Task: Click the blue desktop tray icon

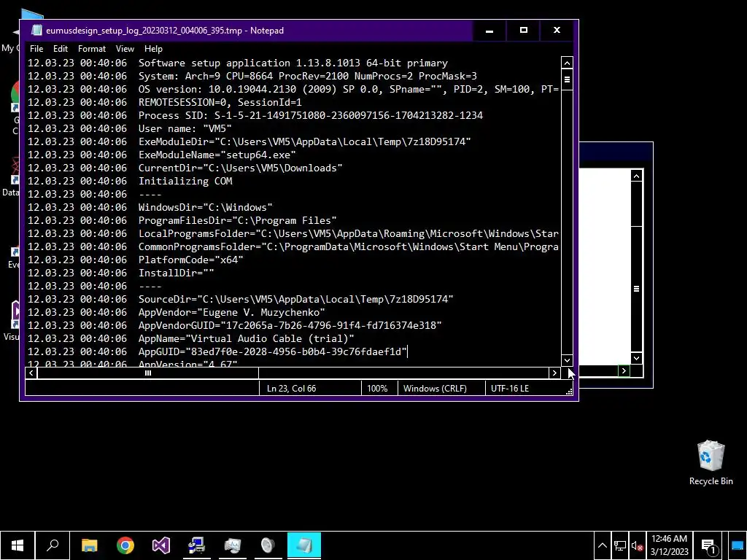Action: tap(738, 545)
